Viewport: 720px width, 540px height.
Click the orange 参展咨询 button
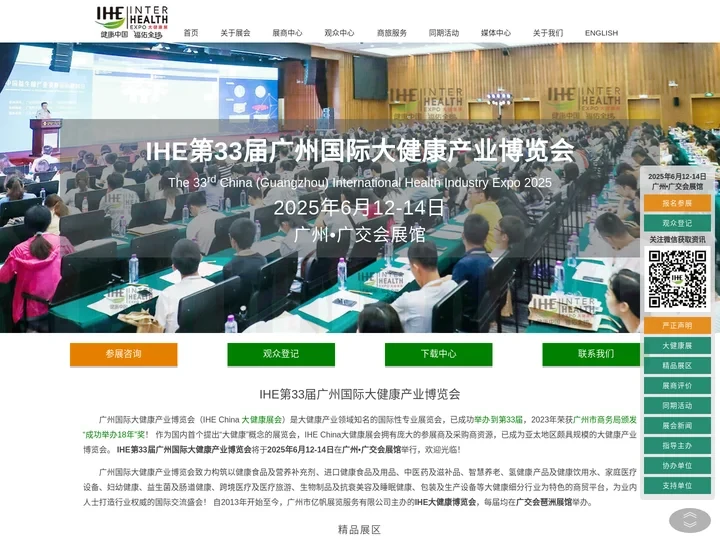(x=124, y=354)
